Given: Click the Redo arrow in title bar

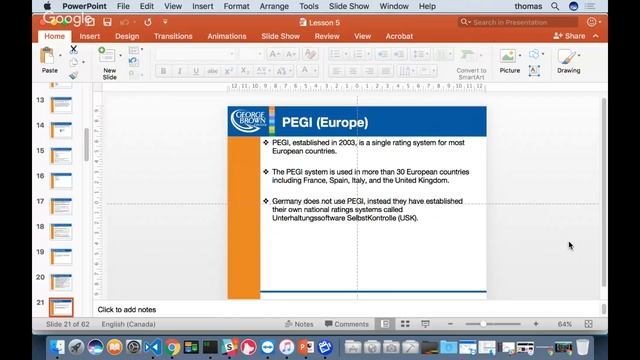Looking at the screenshot, I should click(x=148, y=22).
